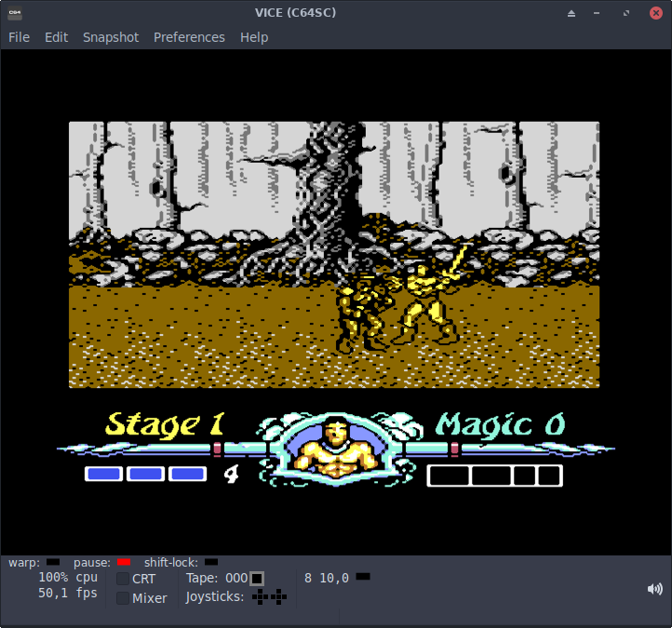
Task: Click the volume speaker icon
Action: coord(655,589)
